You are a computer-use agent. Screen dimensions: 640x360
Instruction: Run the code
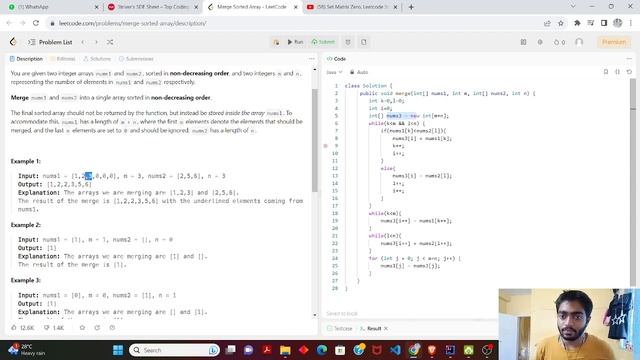pos(295,42)
